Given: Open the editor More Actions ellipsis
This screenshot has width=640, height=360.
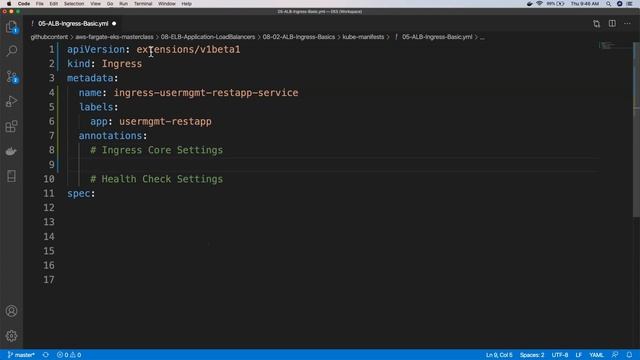Looking at the screenshot, I should (x=627, y=24).
